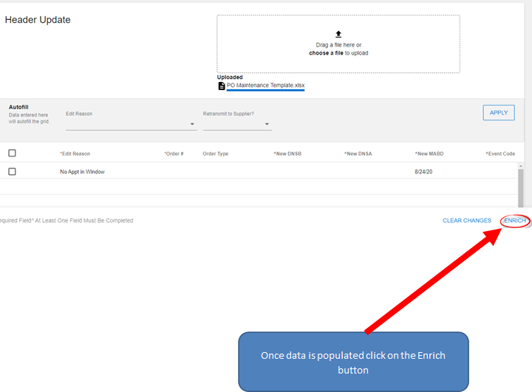Open PO Maintenance Template.xlsx file link
The image size is (532, 392).
[x=265, y=86]
